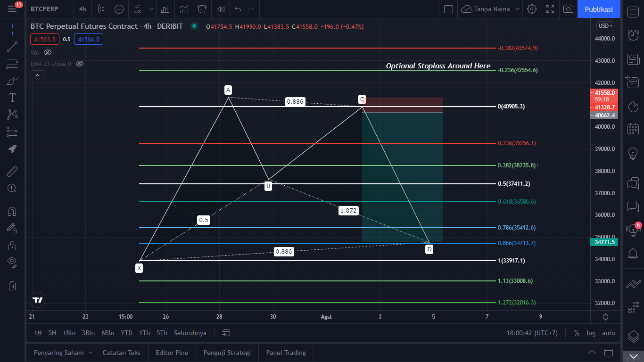Expand bottom panel with up chevron
Screen dimensions: 644x362
coord(592,352)
